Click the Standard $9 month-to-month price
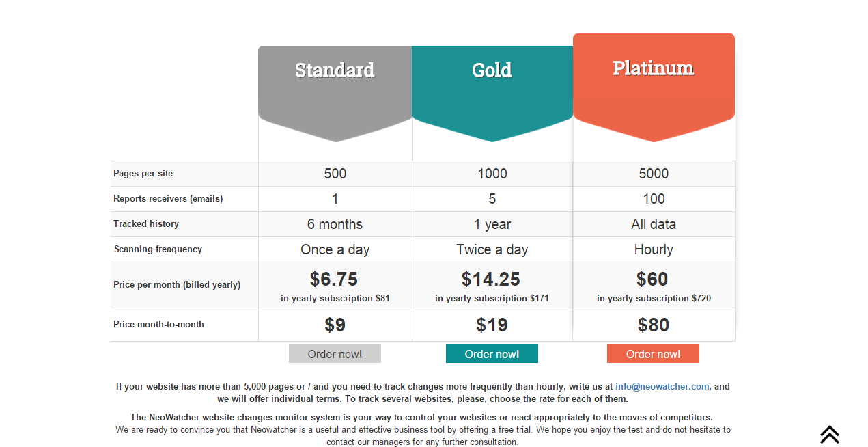The width and height of the screenshot is (868, 447). [x=335, y=325]
